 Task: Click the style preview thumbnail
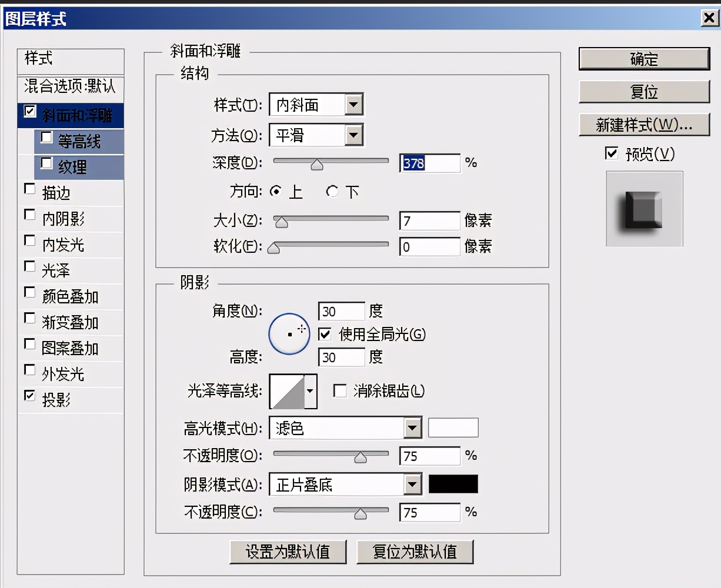click(x=645, y=209)
